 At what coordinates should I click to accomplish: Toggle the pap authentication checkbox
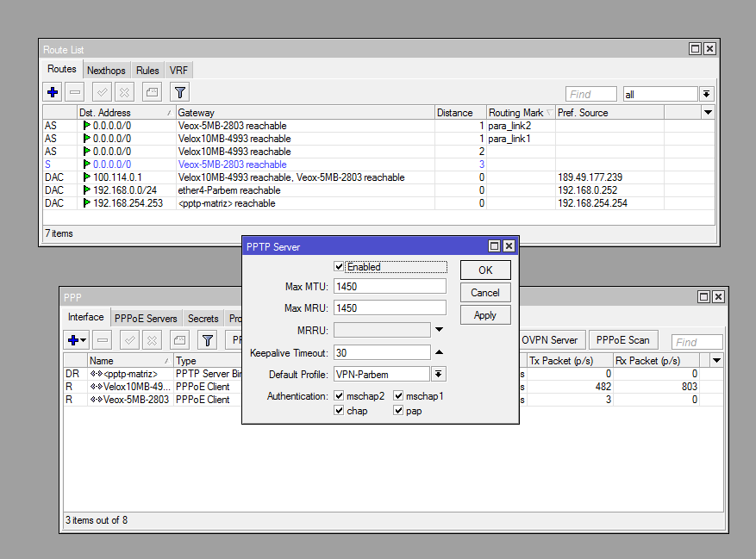point(398,411)
